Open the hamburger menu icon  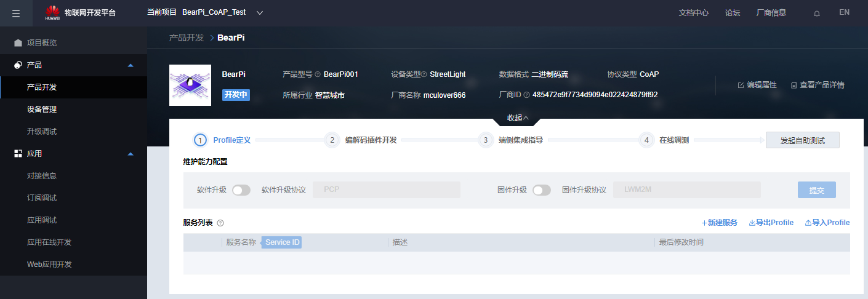click(16, 13)
